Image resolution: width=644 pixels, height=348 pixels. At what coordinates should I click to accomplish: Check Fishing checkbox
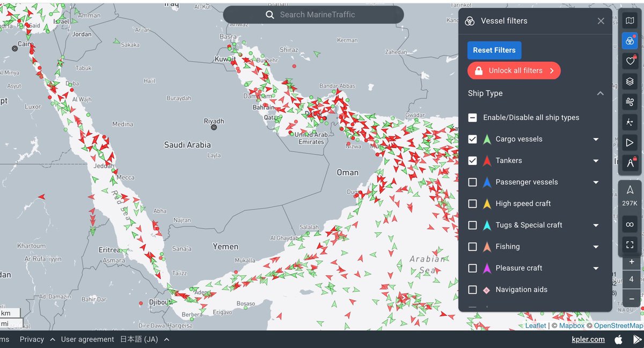click(472, 247)
